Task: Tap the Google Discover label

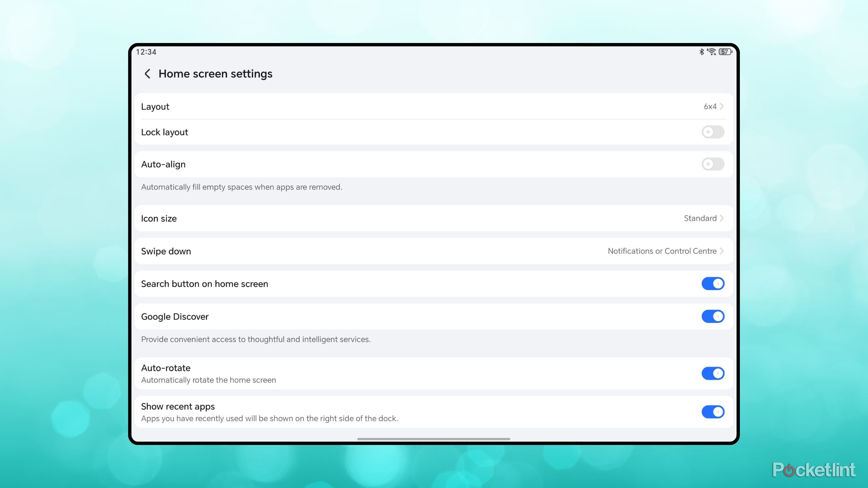Action: tap(175, 317)
